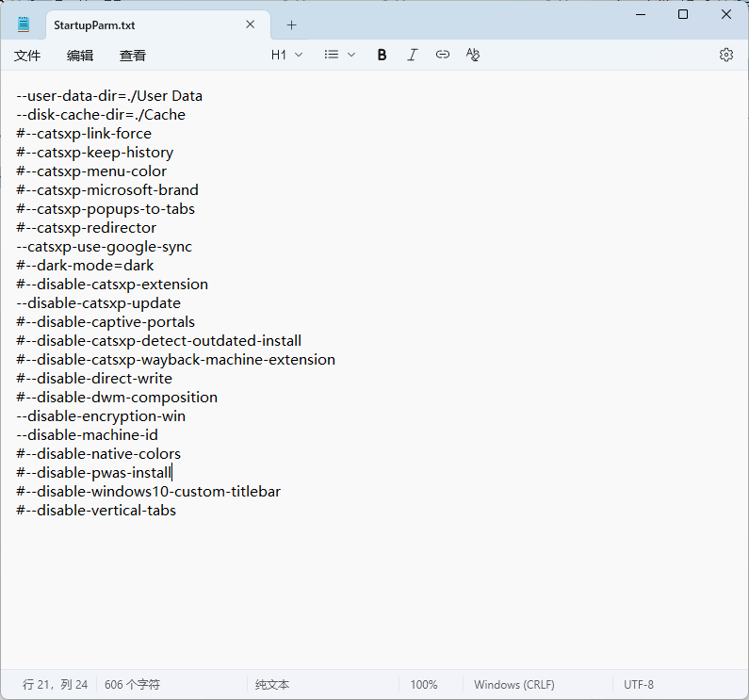Toggle italic formatting
Screen dimensions: 749x700
[412, 55]
